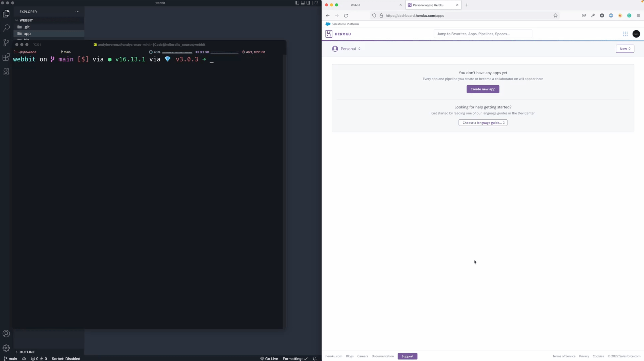This screenshot has width=644, height=361.
Task: Switch to the Webbit browser tab
Action: (355, 5)
